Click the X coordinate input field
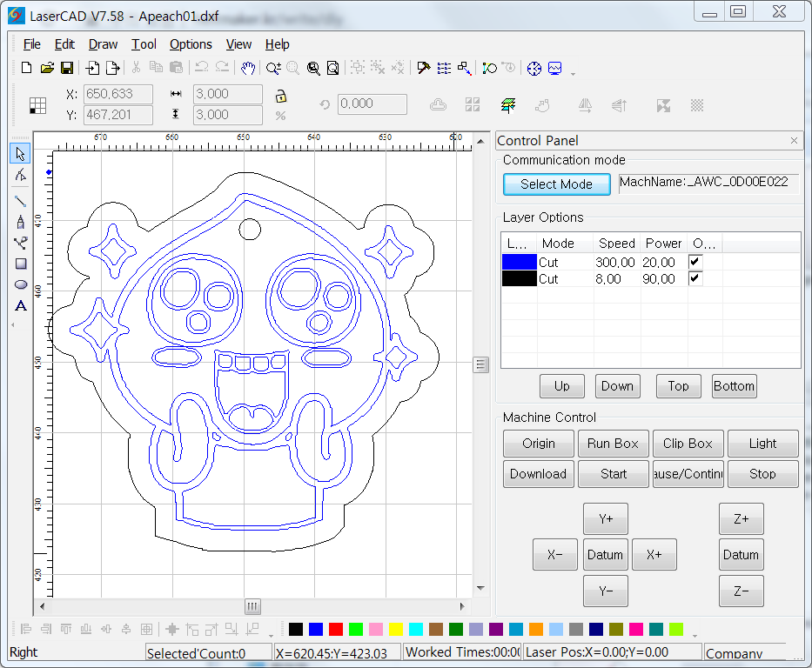The height and width of the screenshot is (668, 812). pyautogui.click(x=118, y=94)
